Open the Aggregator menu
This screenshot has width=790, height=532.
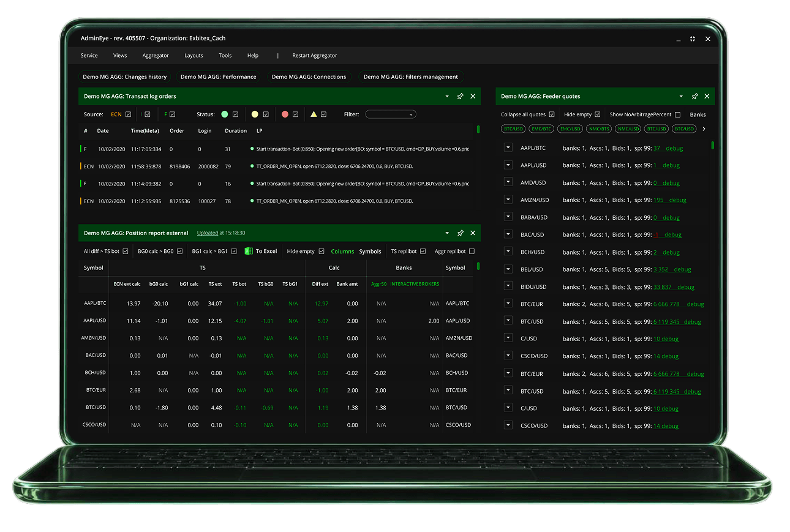[x=156, y=55]
